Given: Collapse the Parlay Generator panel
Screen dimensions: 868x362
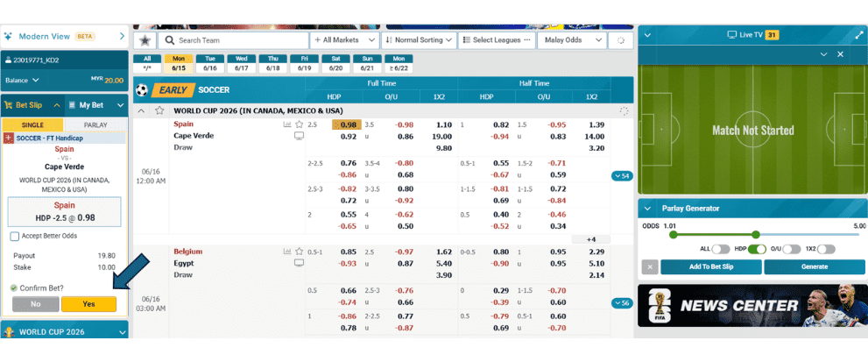Looking at the screenshot, I should pos(647,209).
